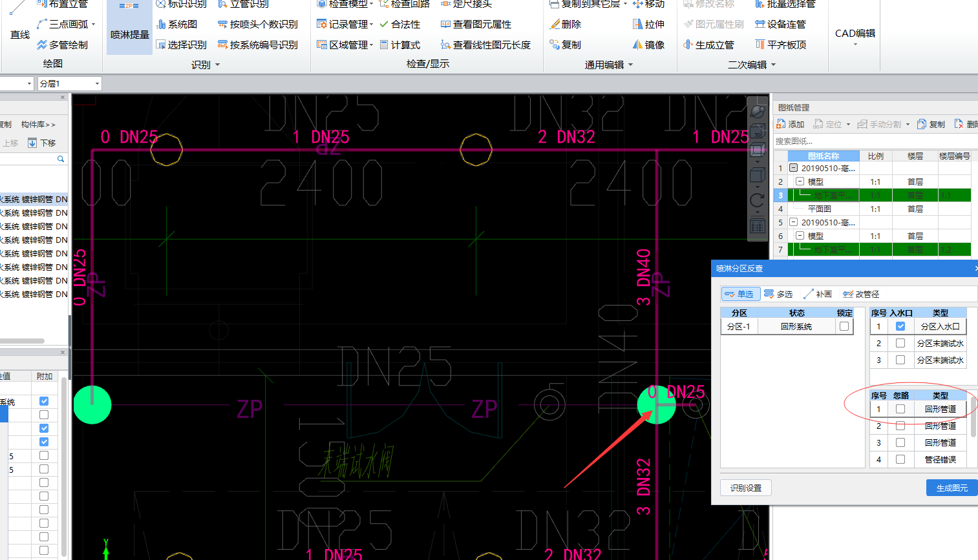This screenshot has width=978, height=560.
Task: Expand the 二次编辑 ribbon group arrow
Action: 773,65
